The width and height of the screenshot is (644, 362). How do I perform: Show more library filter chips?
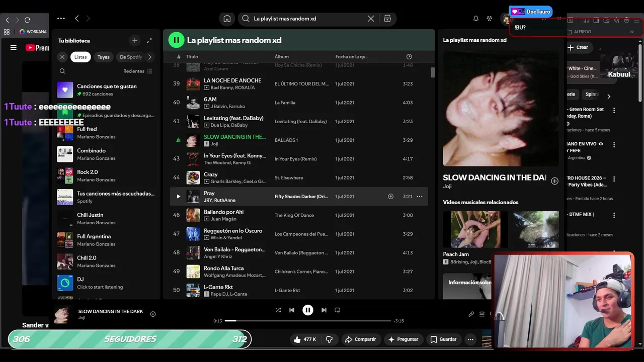(x=150, y=57)
